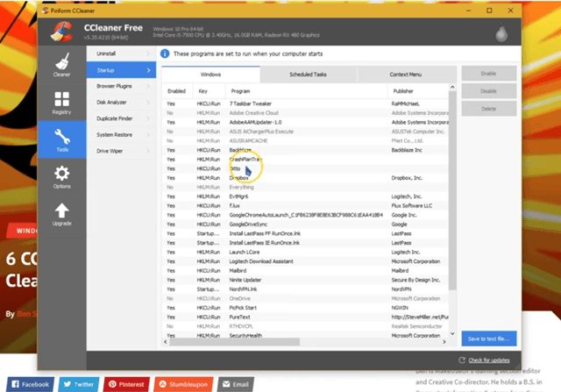Select the Everything startup row
This screenshot has width=561, height=392.
tap(306, 187)
